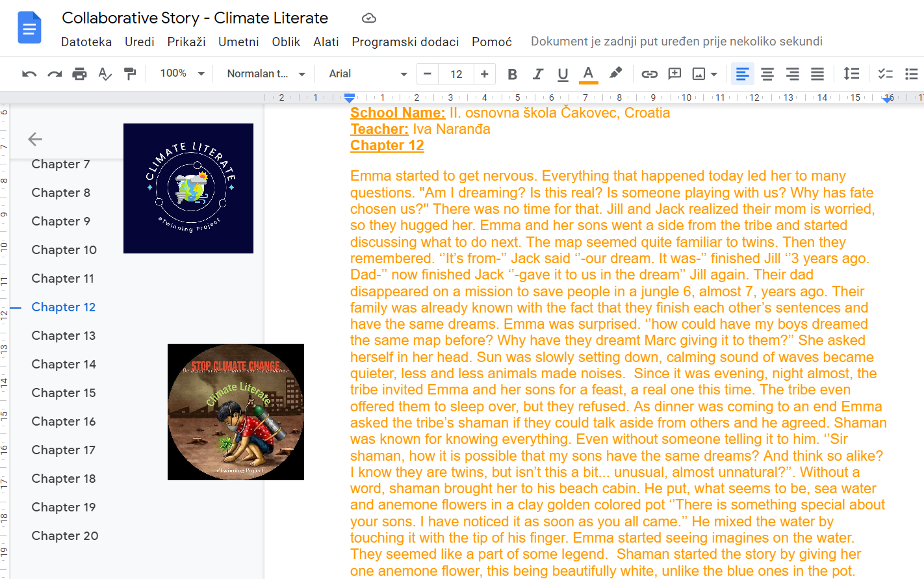Open the zoom level dropdown
The image size is (924, 579).
tap(182, 74)
